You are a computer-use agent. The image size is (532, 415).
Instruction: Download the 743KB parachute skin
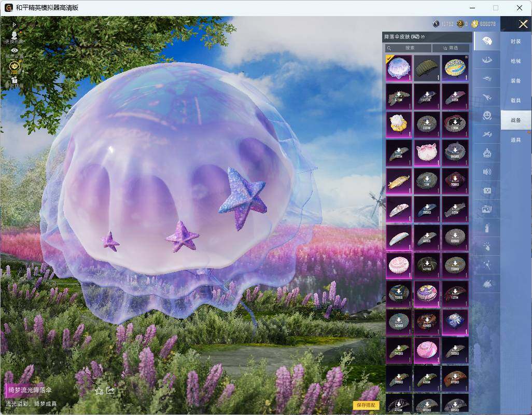(399, 350)
